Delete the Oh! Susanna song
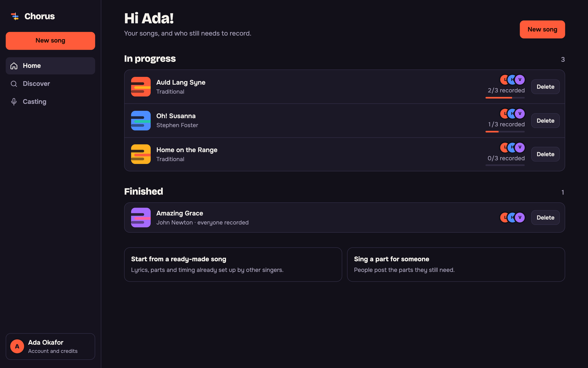The width and height of the screenshot is (588, 368). click(545, 121)
